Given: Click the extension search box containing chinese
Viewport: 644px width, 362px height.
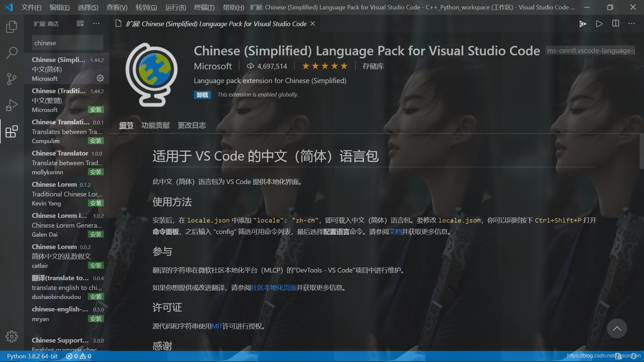Looking at the screenshot, I should coord(67,43).
